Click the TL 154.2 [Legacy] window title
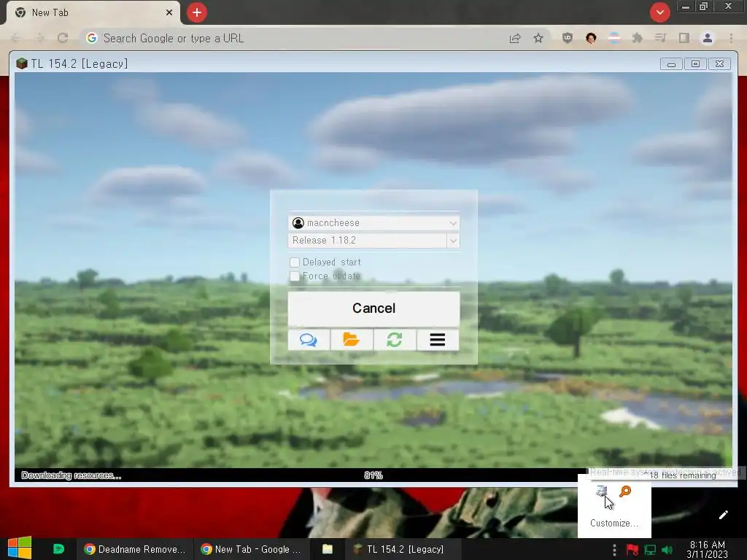747x560 pixels. coord(80,63)
